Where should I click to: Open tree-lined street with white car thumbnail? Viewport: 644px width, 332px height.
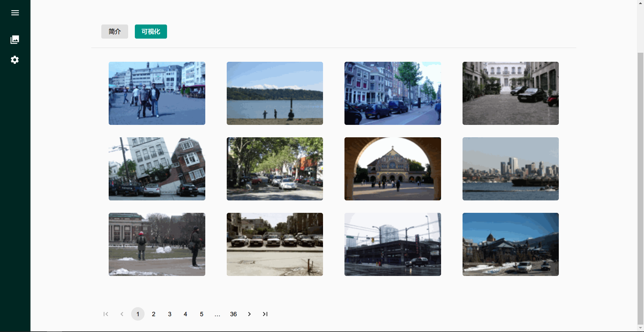point(275,169)
